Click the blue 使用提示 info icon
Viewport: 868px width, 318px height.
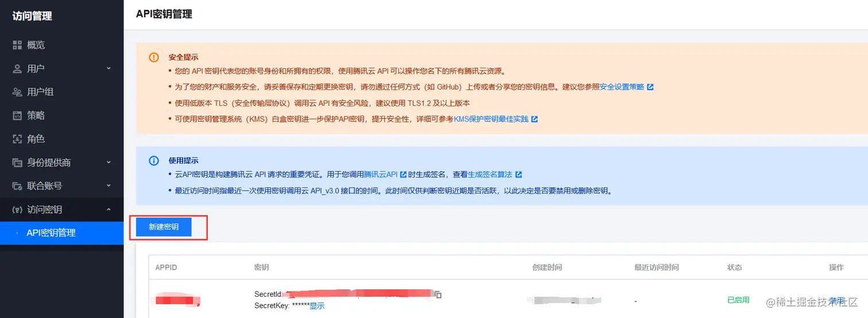(154, 161)
